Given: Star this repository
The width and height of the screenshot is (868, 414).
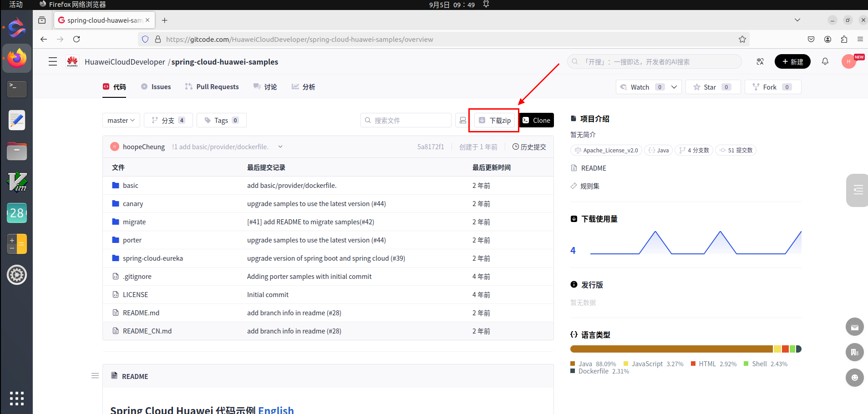Looking at the screenshot, I should (713, 87).
